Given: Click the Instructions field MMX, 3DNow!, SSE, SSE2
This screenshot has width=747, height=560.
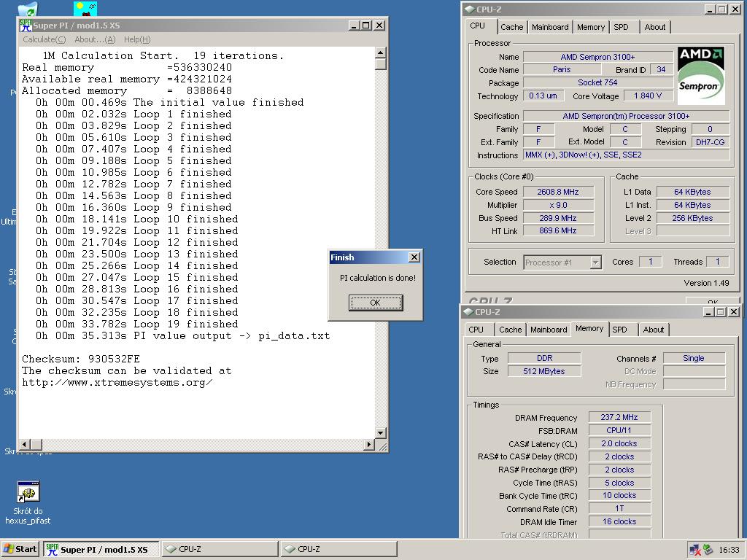Looking at the screenshot, I should click(x=626, y=155).
